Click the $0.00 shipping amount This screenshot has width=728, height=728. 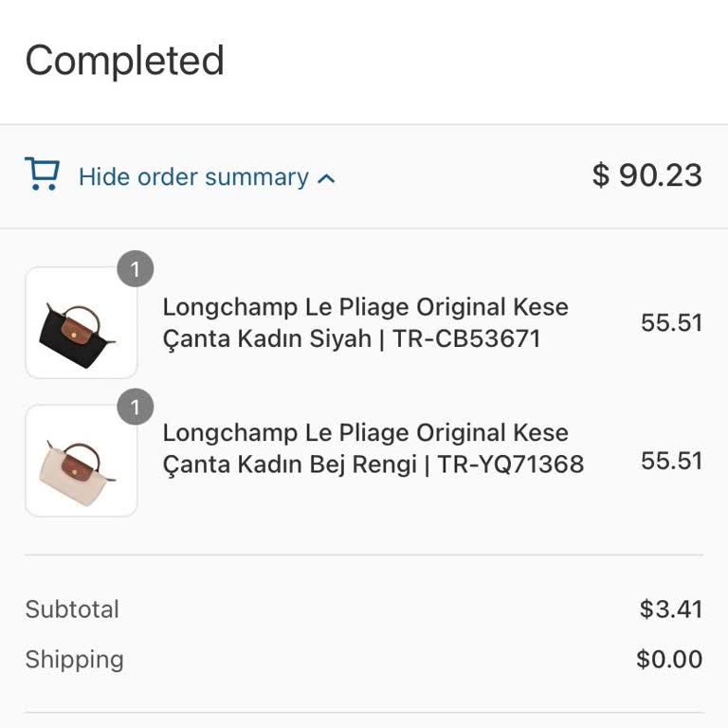click(x=669, y=660)
